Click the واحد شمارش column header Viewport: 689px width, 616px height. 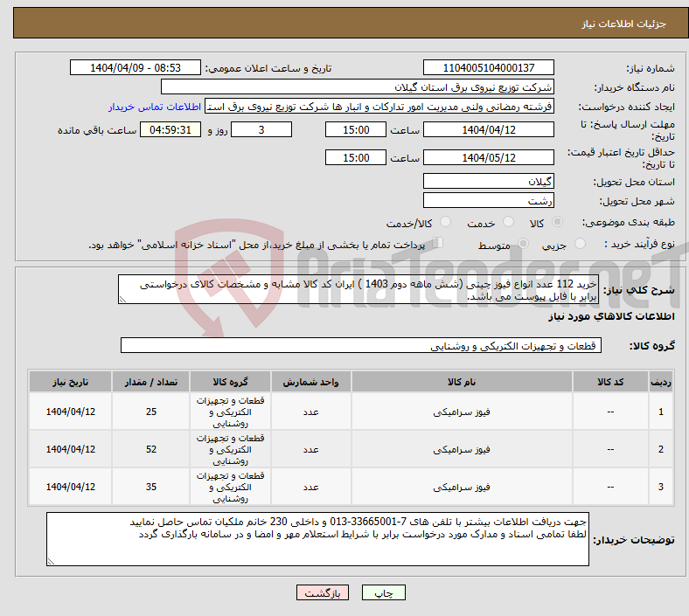[310, 382]
